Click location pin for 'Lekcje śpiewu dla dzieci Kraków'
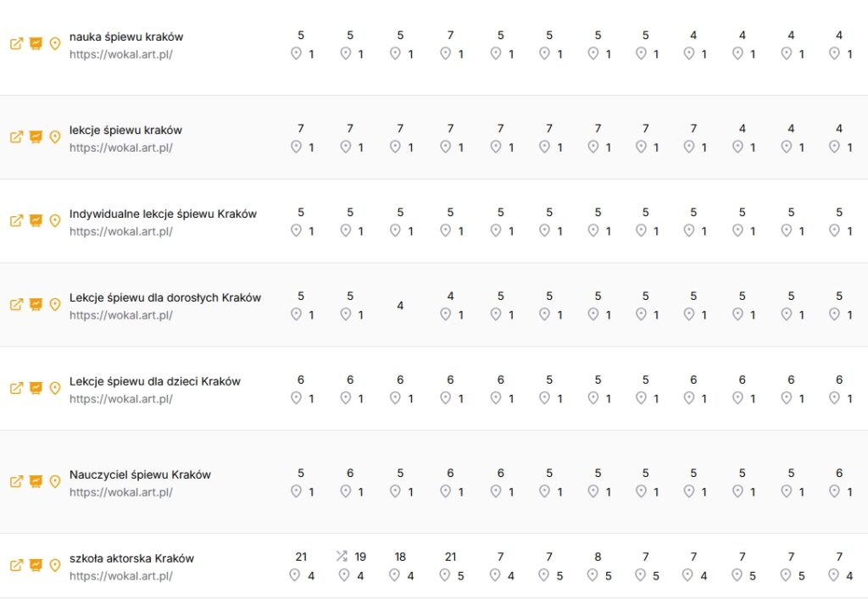This screenshot has width=868, height=599. coord(55,389)
